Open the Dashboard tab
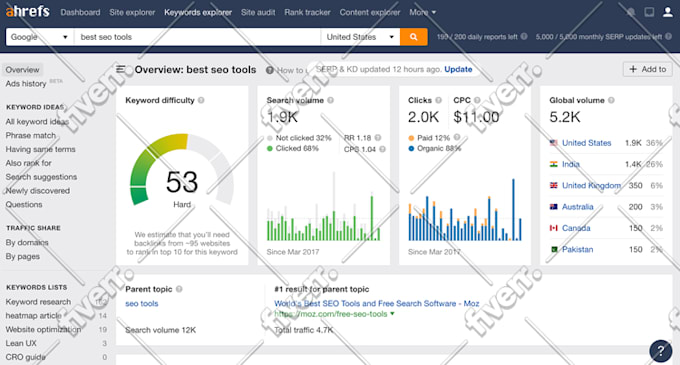Viewport: 680px width, 365px height. point(80,12)
